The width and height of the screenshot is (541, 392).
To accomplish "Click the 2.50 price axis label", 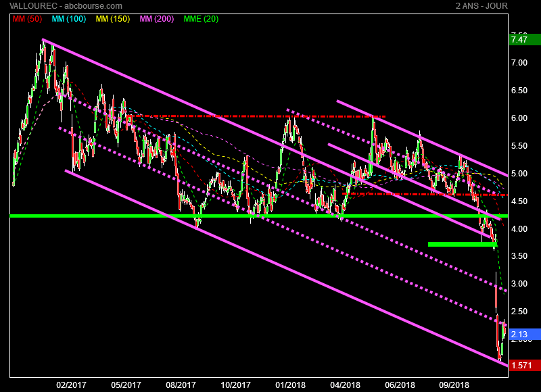I will click(x=519, y=311).
